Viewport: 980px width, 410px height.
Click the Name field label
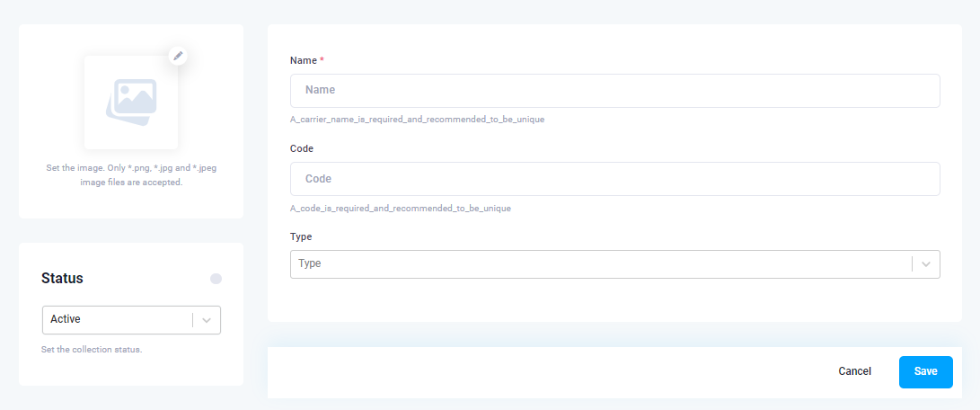click(x=304, y=61)
